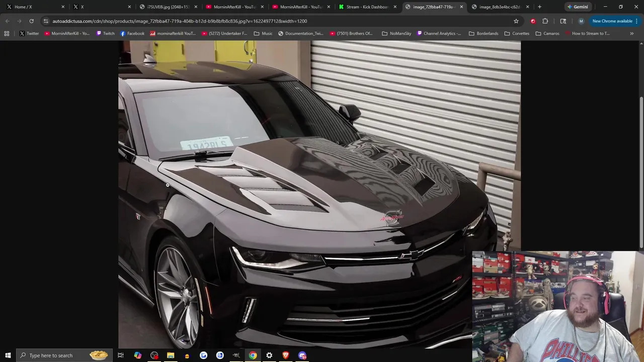This screenshot has height=362, width=644.
Task: Open a new tab with plus button
Action: point(539,7)
